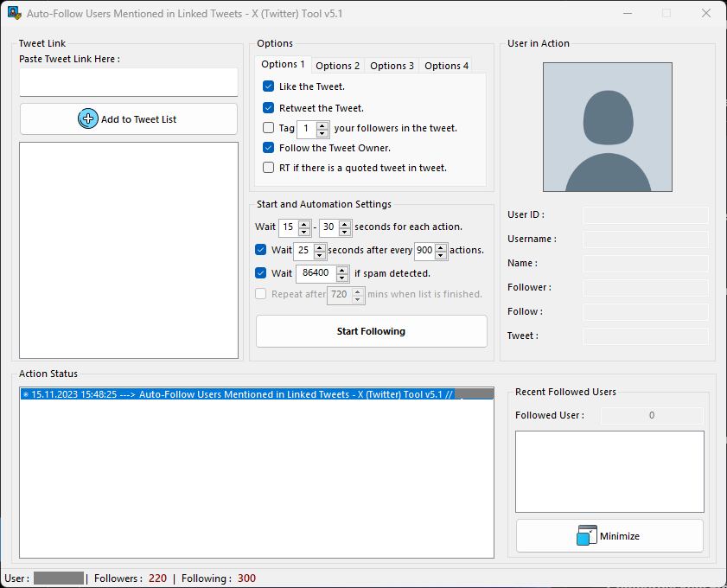The width and height of the screenshot is (727, 588).
Task: Decrease the 900 actions value
Action: point(441,255)
